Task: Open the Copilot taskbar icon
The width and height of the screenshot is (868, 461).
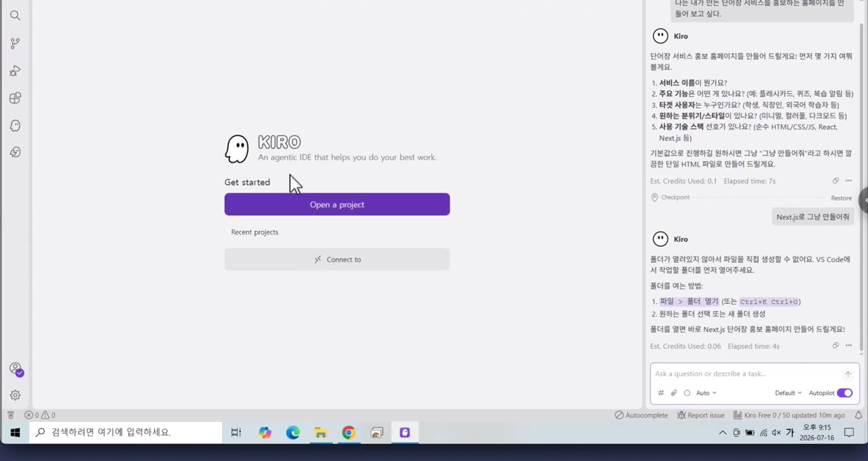Action: pyautogui.click(x=265, y=433)
